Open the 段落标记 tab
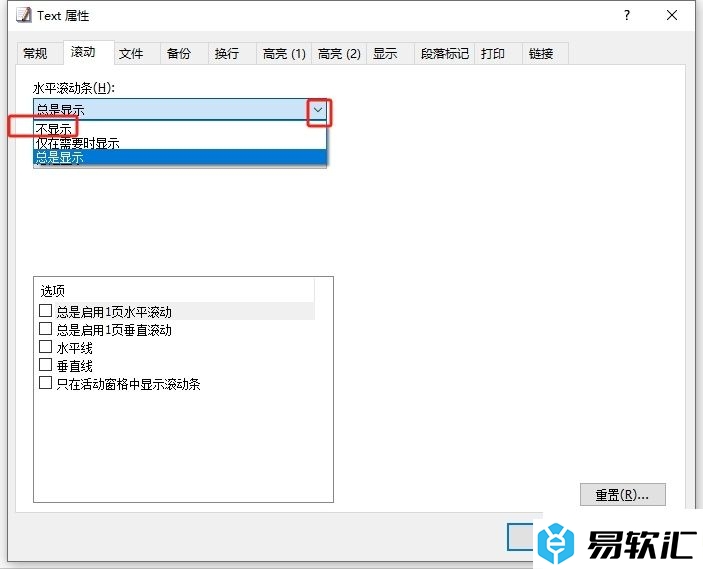This screenshot has height=569, width=703. pyautogui.click(x=444, y=54)
